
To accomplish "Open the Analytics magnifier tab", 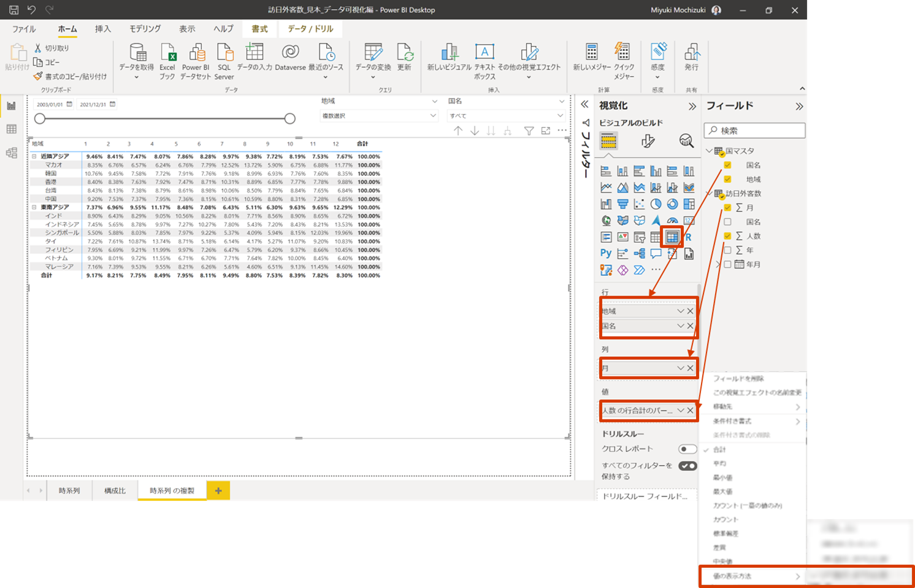I will coord(686,141).
